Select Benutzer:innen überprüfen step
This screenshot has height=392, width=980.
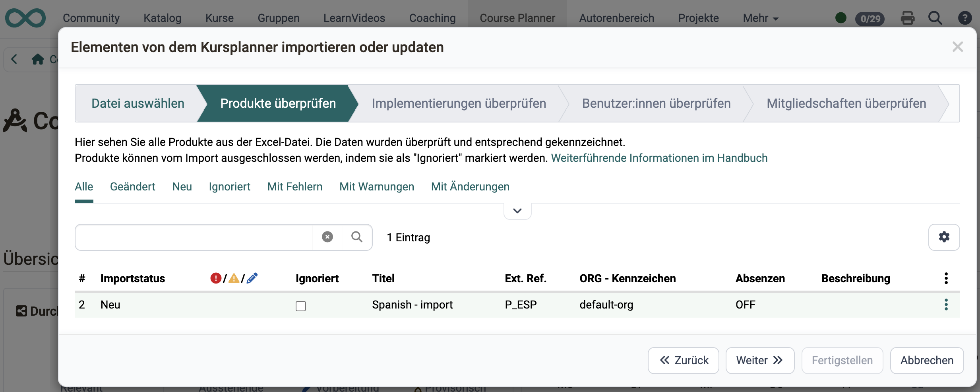click(x=656, y=103)
